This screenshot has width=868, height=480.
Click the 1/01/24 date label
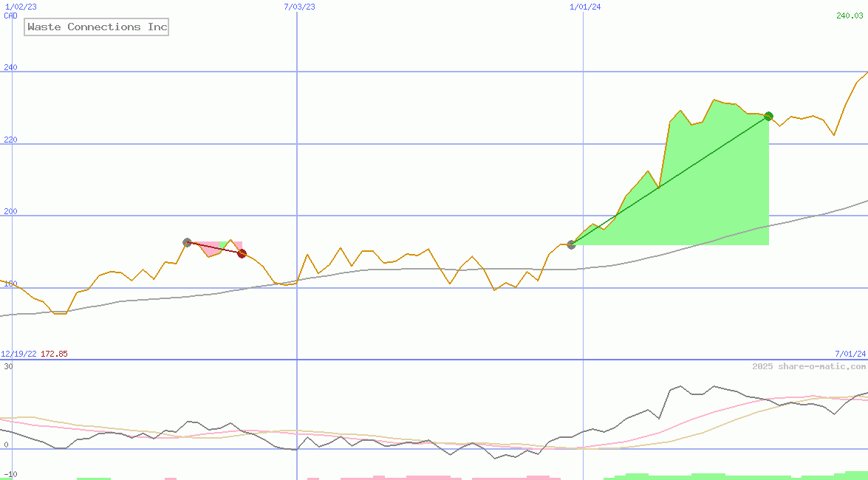tap(585, 7)
